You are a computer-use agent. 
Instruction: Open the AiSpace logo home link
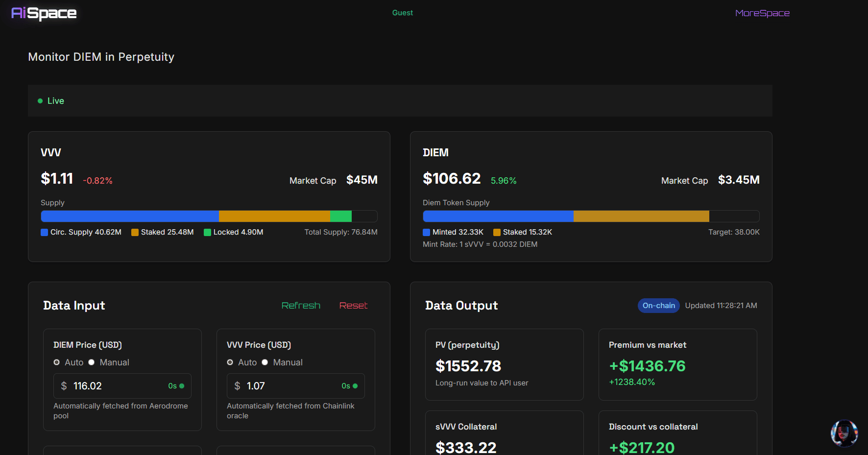click(44, 13)
